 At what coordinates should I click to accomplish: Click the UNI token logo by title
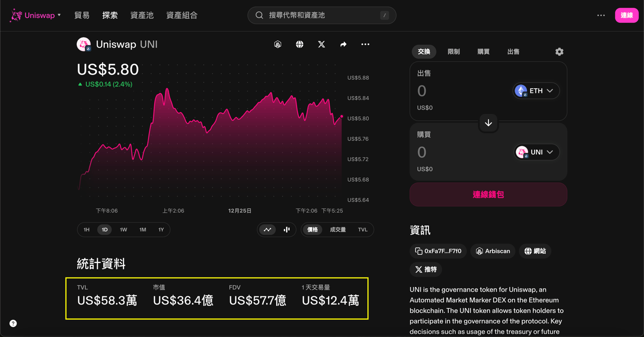[x=84, y=44]
